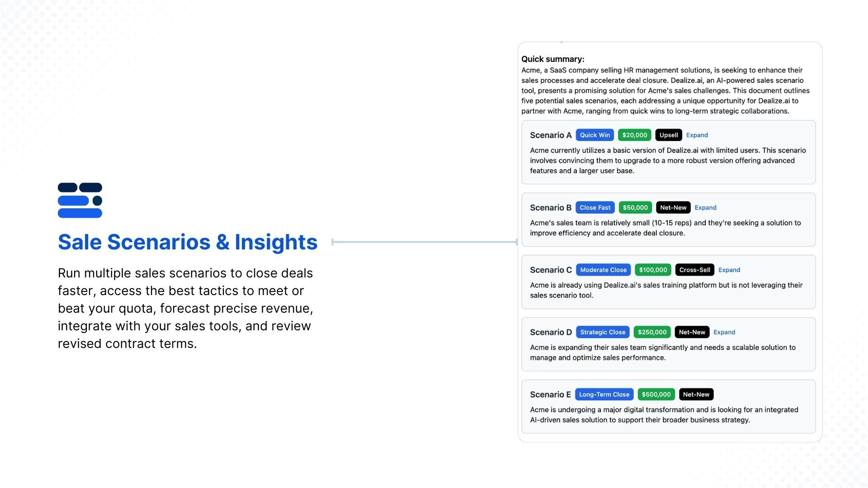Expand Scenario C details

click(729, 270)
